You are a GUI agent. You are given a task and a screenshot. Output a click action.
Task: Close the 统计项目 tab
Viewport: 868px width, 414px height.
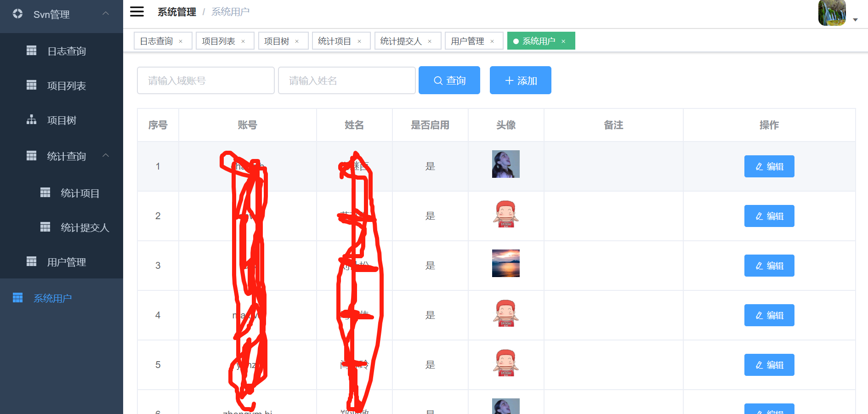pos(359,41)
